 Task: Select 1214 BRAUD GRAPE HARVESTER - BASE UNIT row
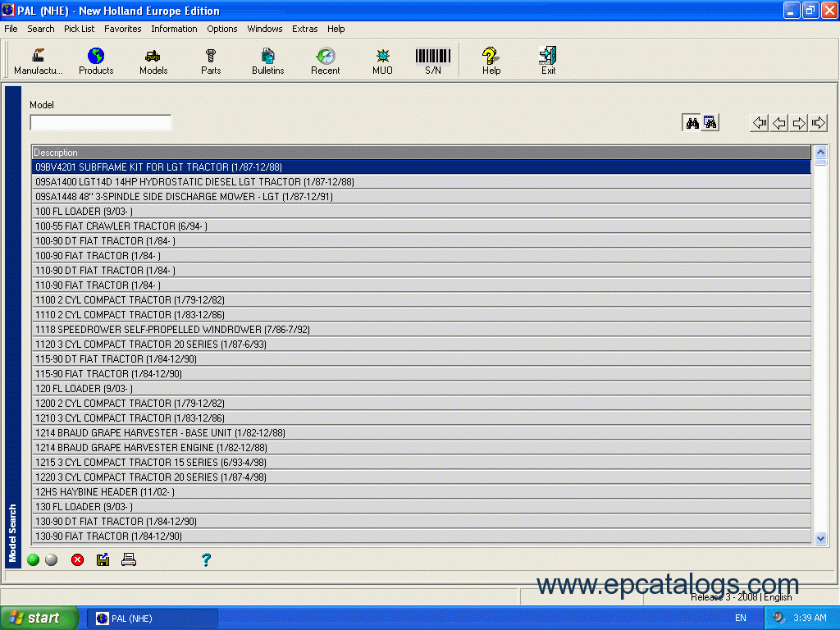point(421,433)
